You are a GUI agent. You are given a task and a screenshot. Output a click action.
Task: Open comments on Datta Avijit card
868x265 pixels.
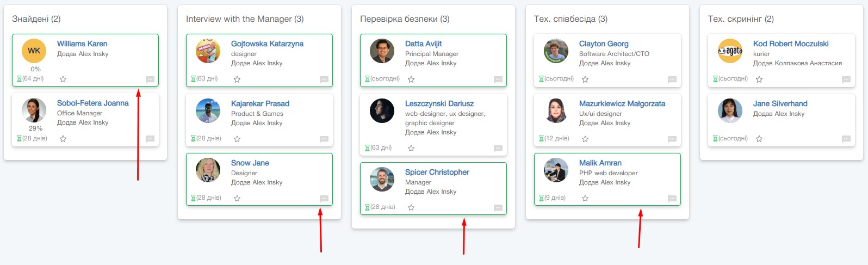498,79
